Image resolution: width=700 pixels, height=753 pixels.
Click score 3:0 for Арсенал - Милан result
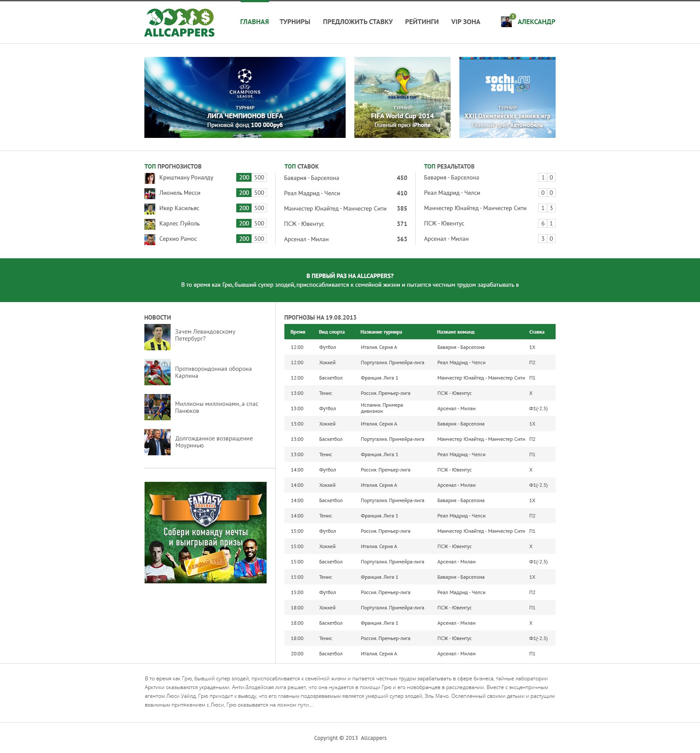(547, 239)
